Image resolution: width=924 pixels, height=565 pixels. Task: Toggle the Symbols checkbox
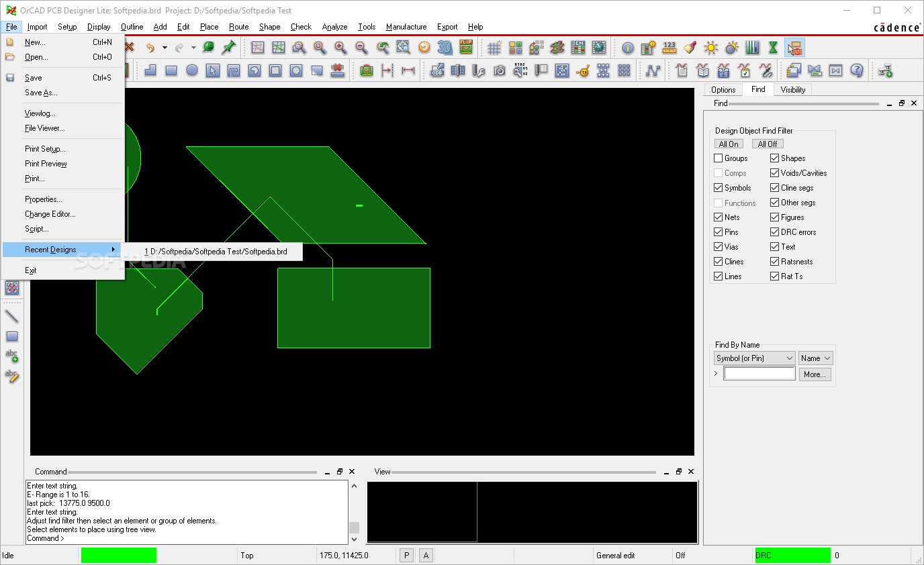[719, 188]
